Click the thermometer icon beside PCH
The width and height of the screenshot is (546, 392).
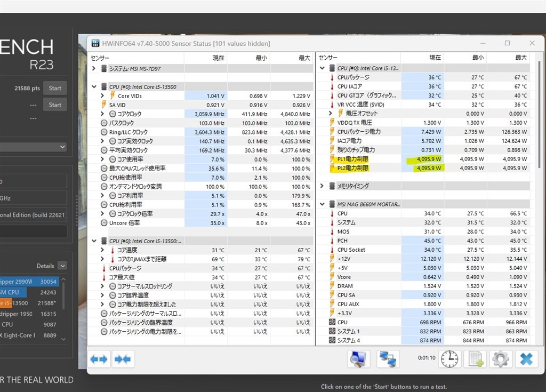coord(332,241)
